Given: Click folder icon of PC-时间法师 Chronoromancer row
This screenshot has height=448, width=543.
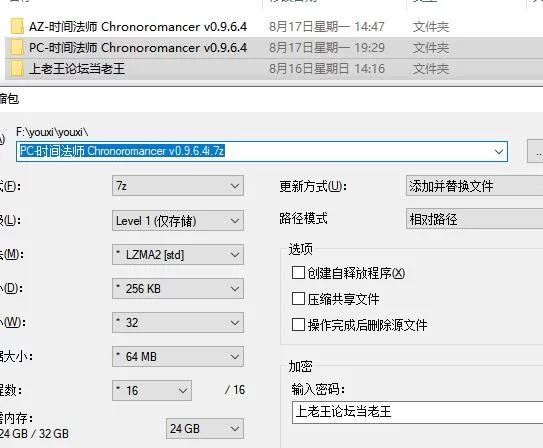Looking at the screenshot, I should coord(17,47).
